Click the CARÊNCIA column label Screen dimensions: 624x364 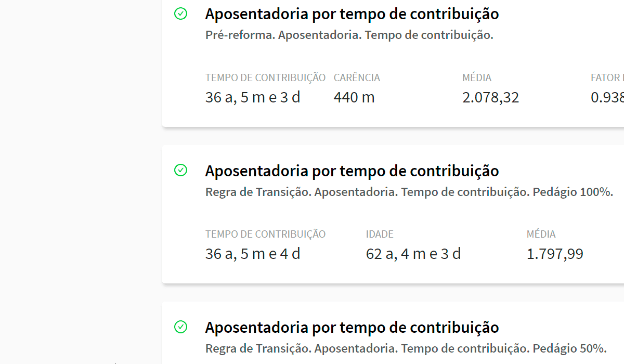(357, 78)
